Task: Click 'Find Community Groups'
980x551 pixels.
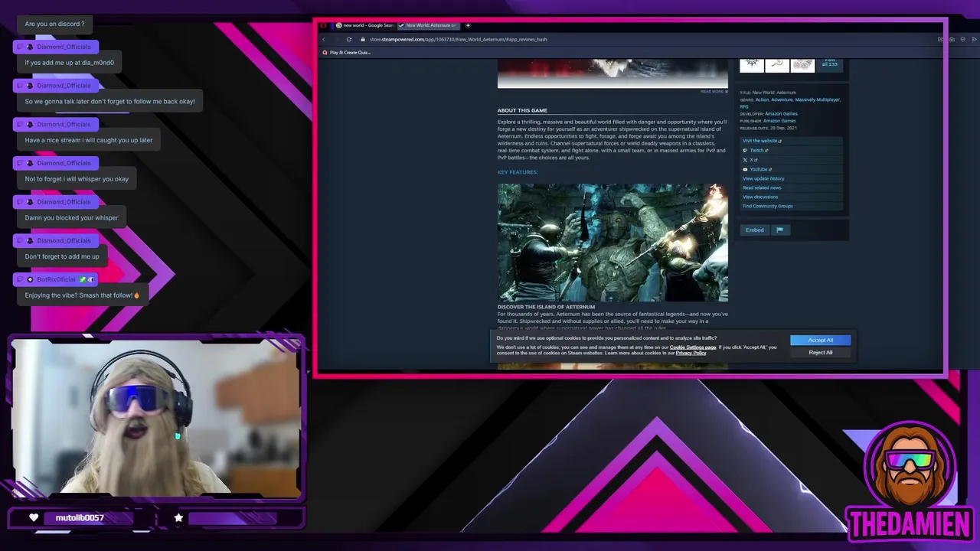Action: click(x=767, y=206)
